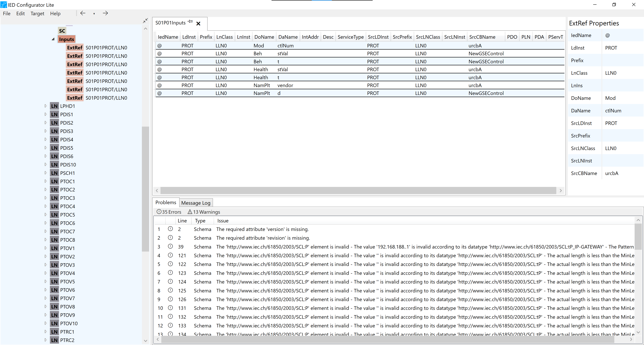Click the LN icon beside PDIS2

click(x=54, y=123)
